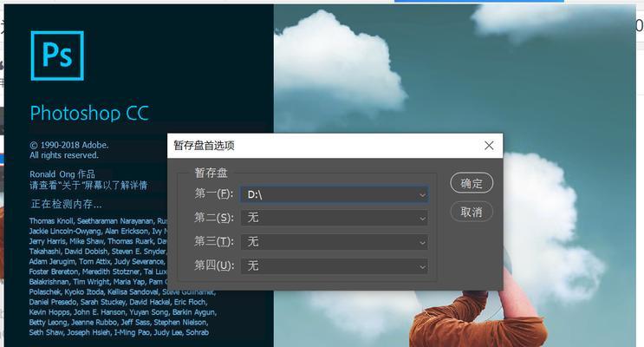
Task: Click the 请查看"关于"屏幕以了解详情 line
Action: coord(88,186)
